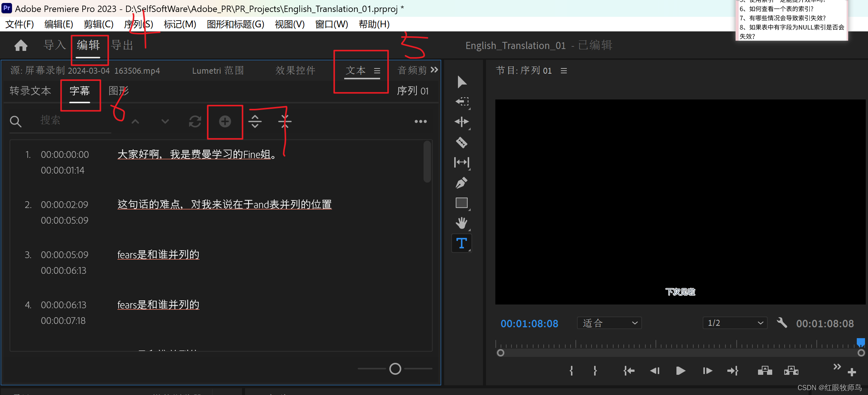Open the 图形和标题(G) menu

click(236, 24)
